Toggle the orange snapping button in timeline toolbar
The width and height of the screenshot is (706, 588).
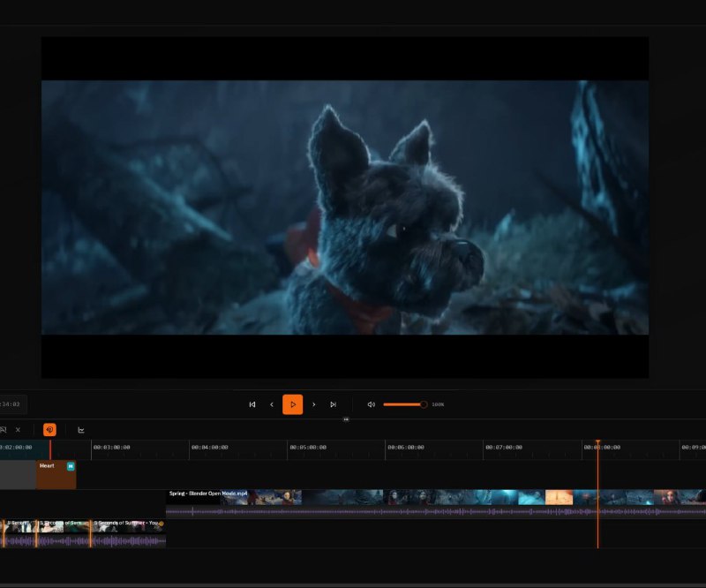(49, 430)
